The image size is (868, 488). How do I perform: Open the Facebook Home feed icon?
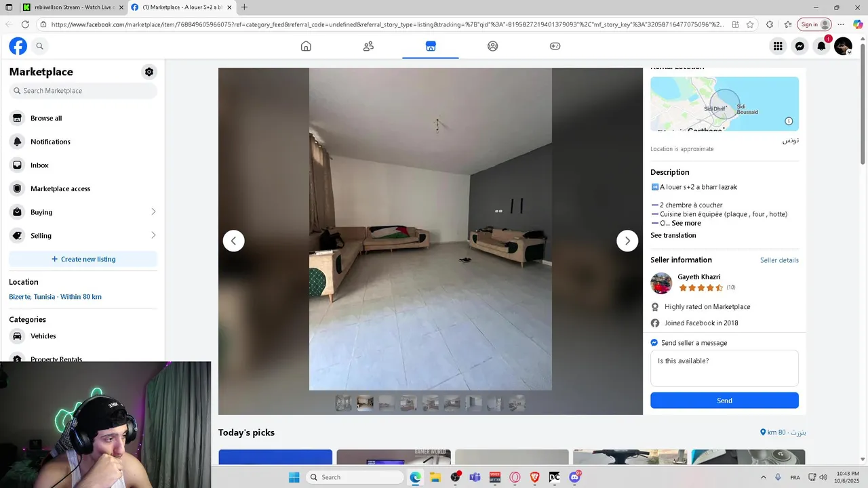pyautogui.click(x=306, y=46)
